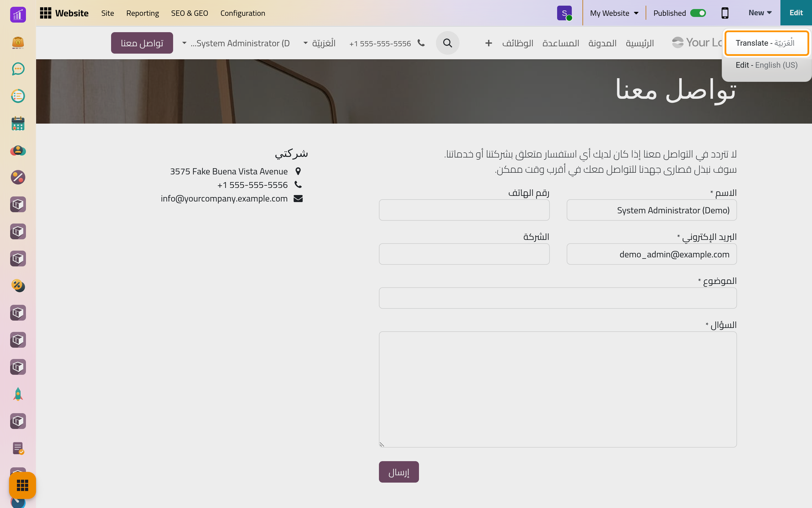Open the purple percent circle app
Screen dimensions: 812x508
[x=18, y=177]
